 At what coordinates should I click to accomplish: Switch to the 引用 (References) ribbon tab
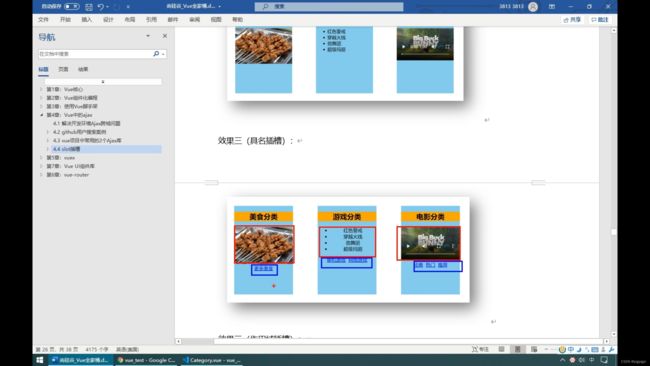click(x=151, y=19)
